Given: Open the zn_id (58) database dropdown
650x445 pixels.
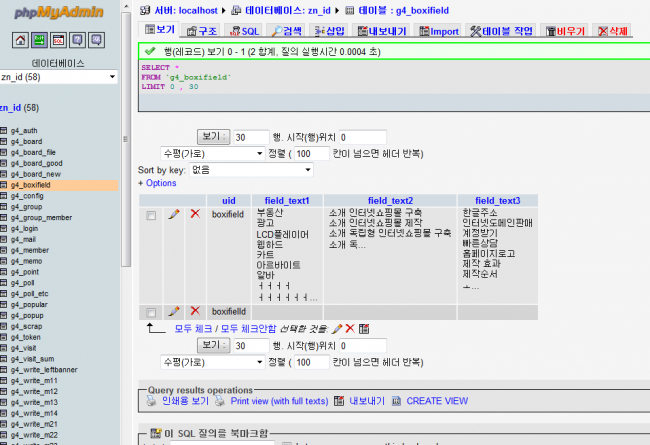Looking at the screenshot, I should coord(58,77).
